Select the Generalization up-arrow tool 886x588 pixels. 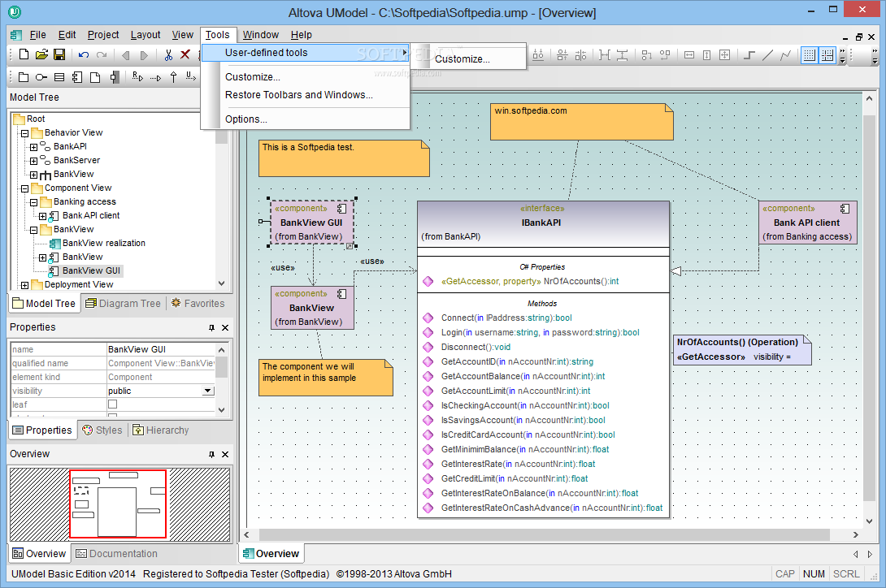coord(173,77)
